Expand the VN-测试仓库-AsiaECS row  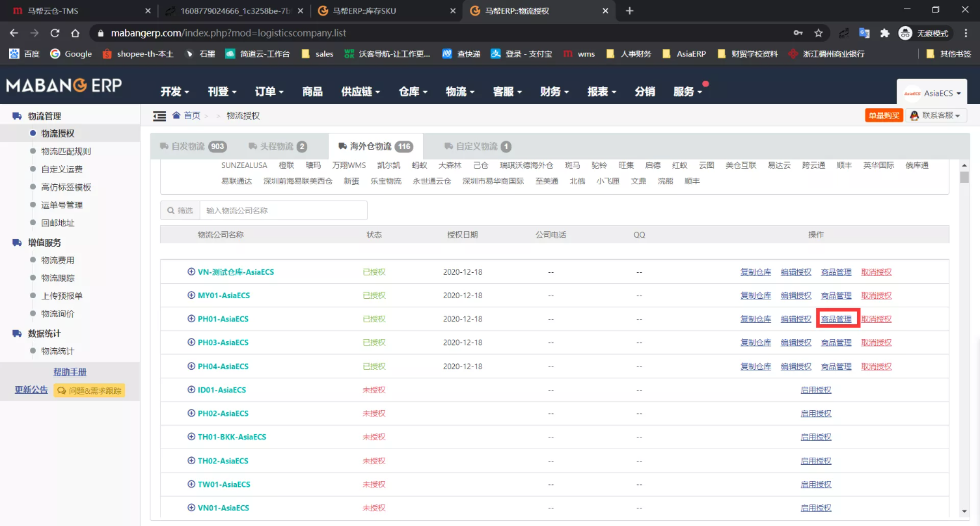pos(191,272)
